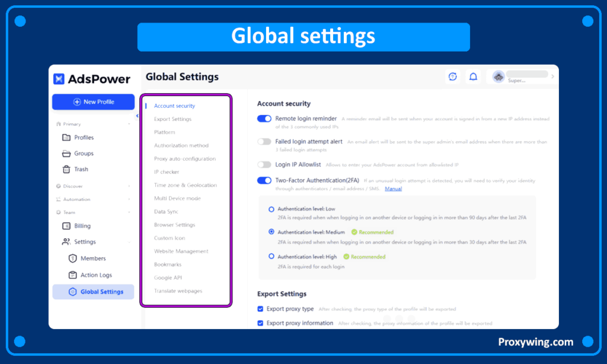Image resolution: width=607 pixels, height=364 pixels.
Task: Click the notification bell icon
Action: pyautogui.click(x=473, y=76)
